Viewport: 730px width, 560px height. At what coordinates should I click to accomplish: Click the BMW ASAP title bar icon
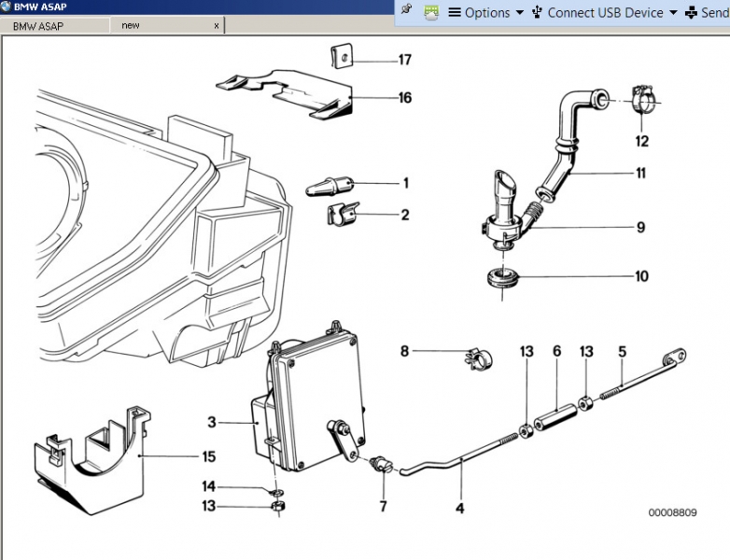point(7,7)
